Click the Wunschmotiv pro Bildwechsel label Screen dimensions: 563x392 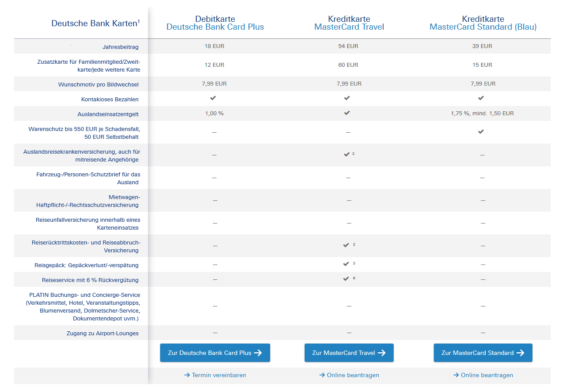(x=98, y=84)
